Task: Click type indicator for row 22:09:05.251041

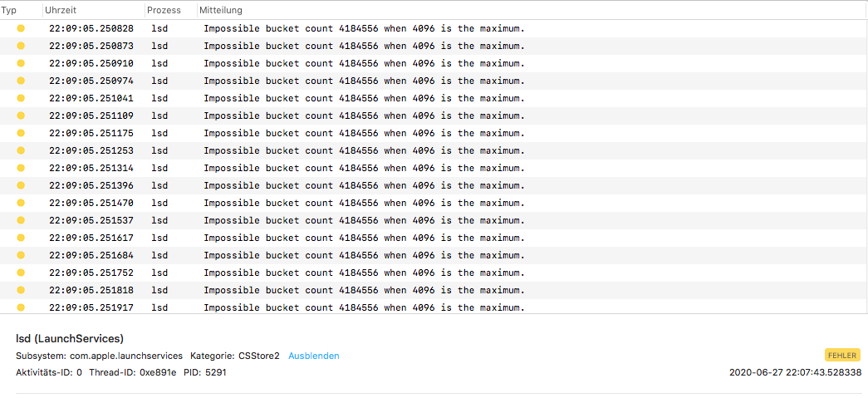Action: pyautogui.click(x=21, y=98)
